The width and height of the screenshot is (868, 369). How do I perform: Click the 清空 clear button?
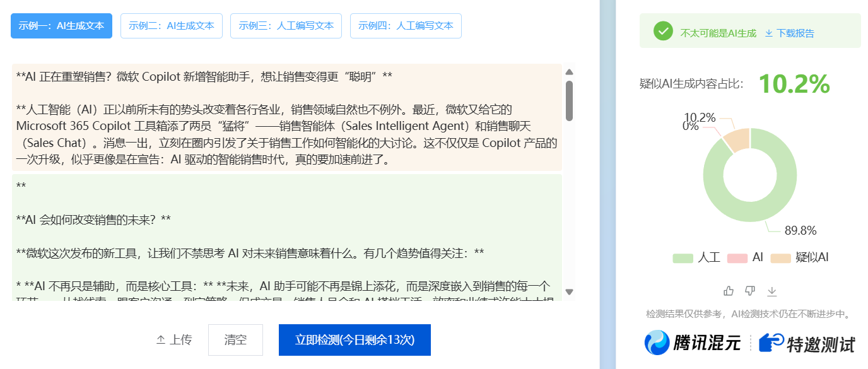point(235,340)
